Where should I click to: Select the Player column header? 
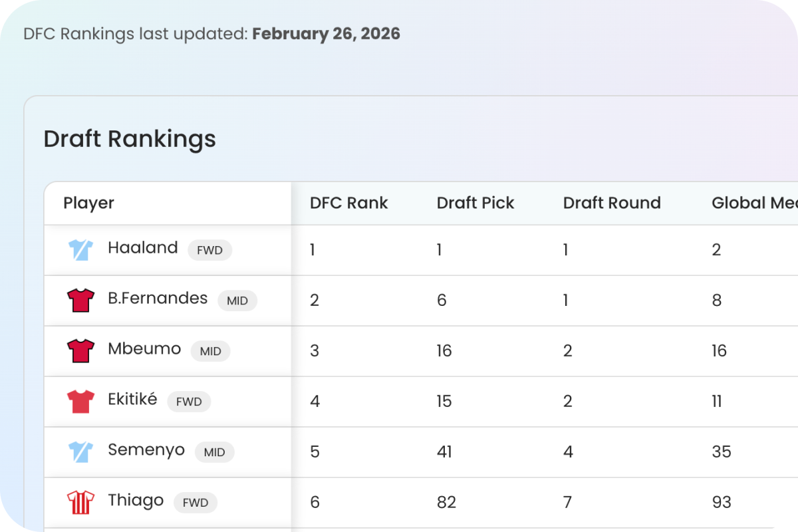(88, 203)
